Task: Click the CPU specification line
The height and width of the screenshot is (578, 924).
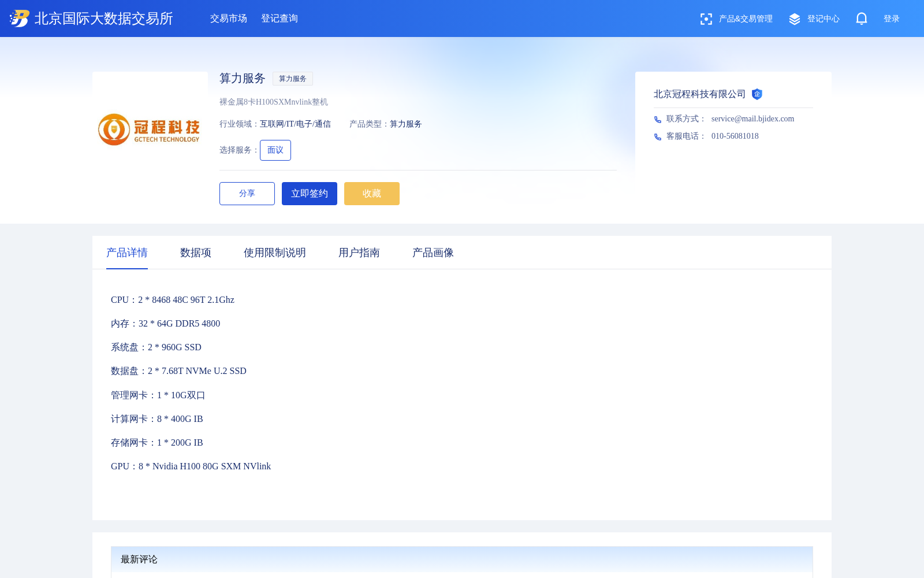Action: point(173,300)
